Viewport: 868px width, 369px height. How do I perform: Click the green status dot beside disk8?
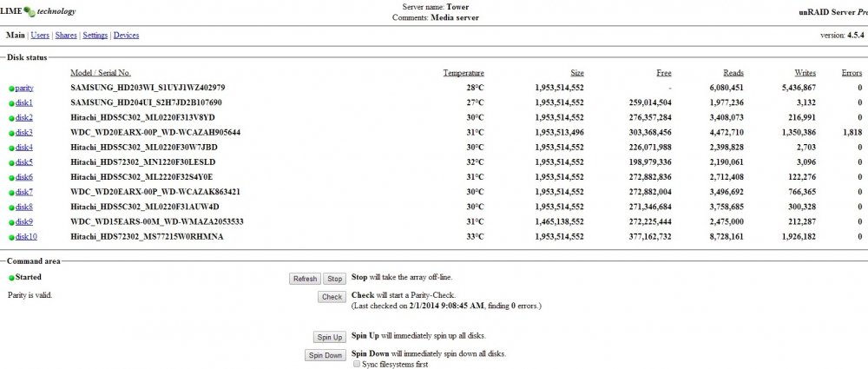[x=11, y=208]
